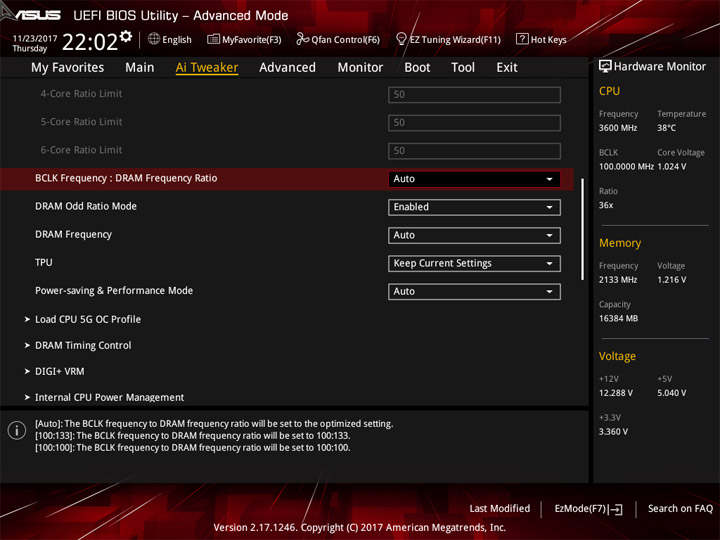The height and width of the screenshot is (540, 720).
Task: Click Memory voltage value 1.216 V
Action: click(672, 280)
